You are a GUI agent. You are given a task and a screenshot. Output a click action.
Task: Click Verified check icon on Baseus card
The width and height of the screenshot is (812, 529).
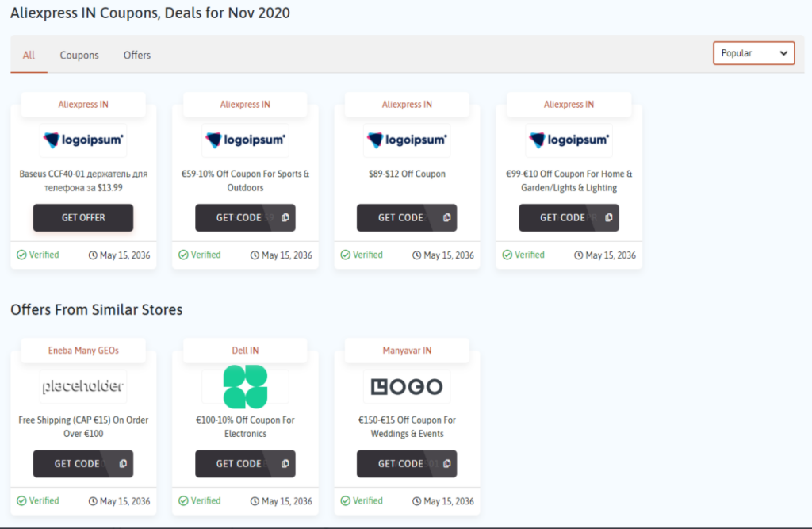click(x=21, y=255)
